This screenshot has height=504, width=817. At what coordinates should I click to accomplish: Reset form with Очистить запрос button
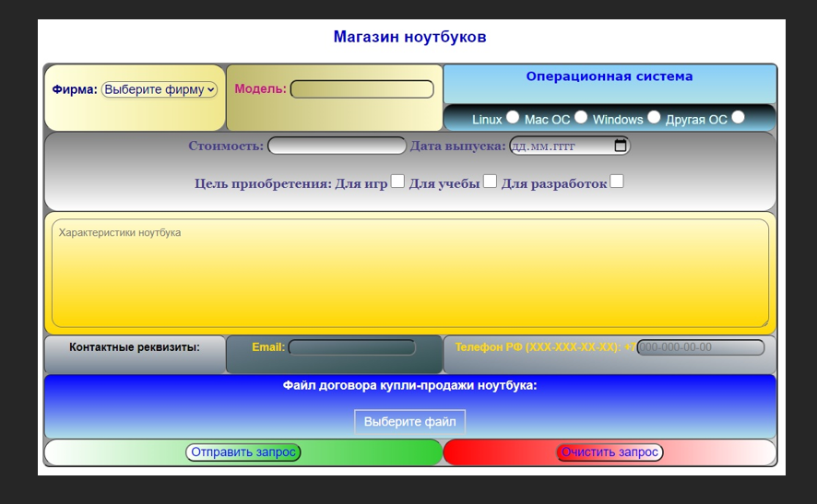[610, 452]
